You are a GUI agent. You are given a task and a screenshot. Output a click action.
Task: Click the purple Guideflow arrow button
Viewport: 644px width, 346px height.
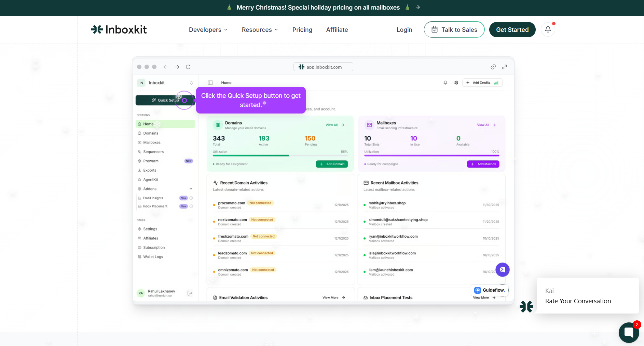[502, 269]
